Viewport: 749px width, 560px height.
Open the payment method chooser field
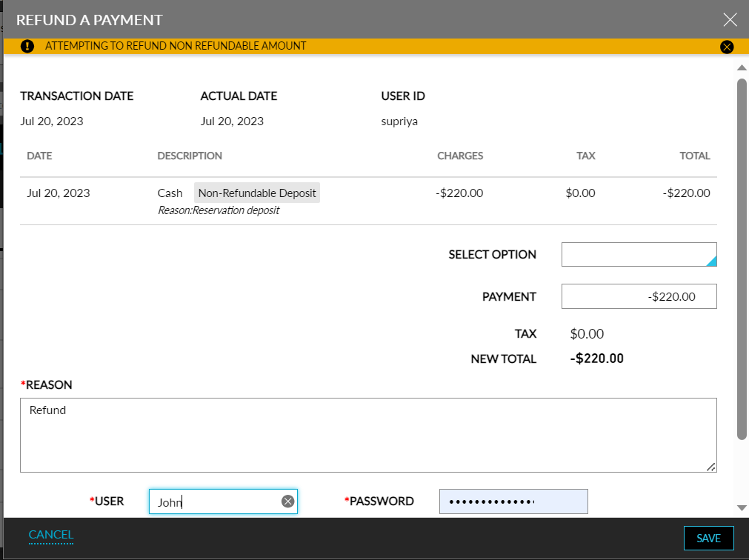point(639,254)
